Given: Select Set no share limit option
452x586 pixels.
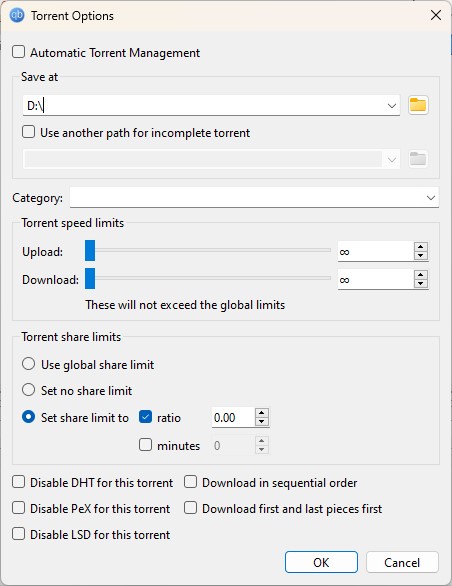Looking at the screenshot, I should click(x=28, y=390).
